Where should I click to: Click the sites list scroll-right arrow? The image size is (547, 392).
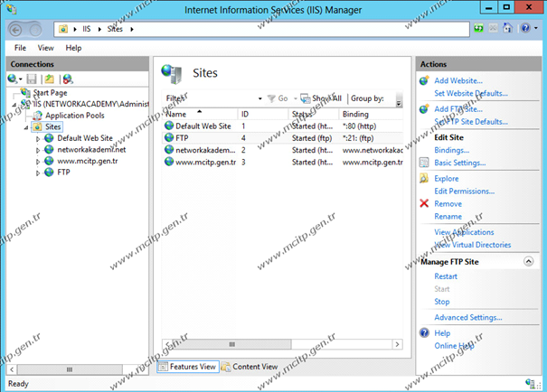pyautogui.click(x=397, y=344)
